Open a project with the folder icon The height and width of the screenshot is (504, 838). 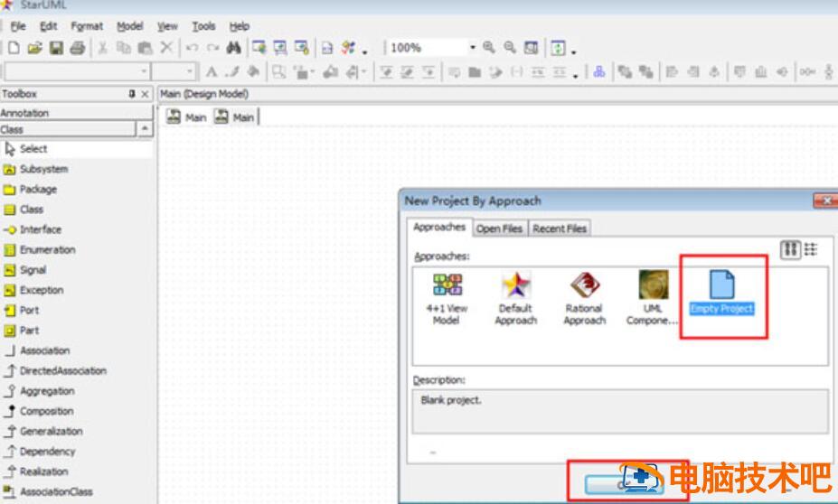(34, 48)
